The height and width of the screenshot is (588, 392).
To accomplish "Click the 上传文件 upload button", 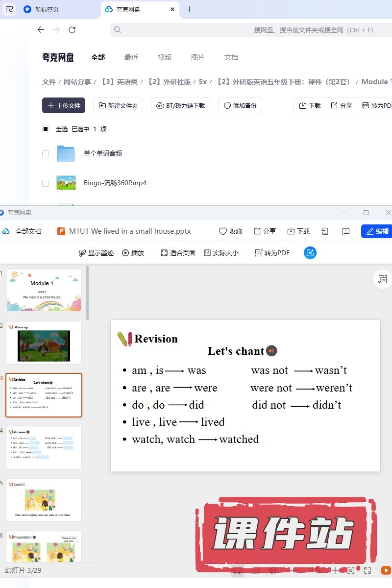I will (64, 105).
